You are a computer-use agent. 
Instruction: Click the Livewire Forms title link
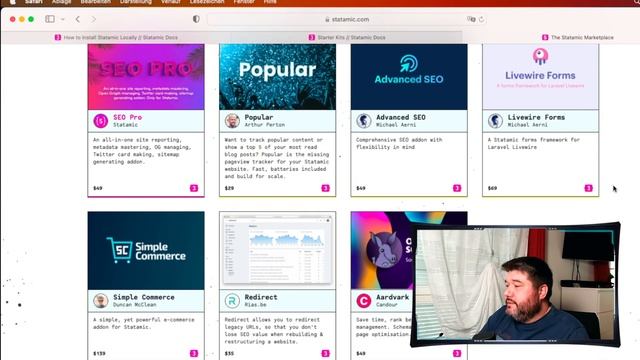coord(536,117)
